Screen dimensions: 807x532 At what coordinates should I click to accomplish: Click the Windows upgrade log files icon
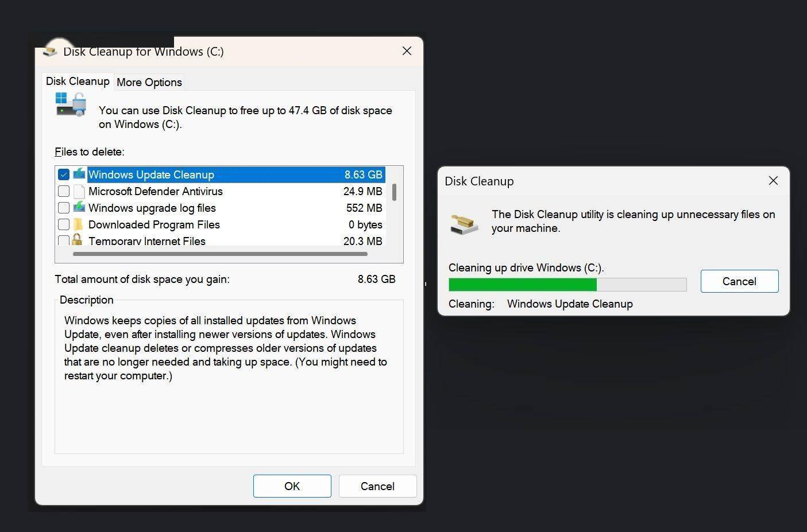[79, 208]
